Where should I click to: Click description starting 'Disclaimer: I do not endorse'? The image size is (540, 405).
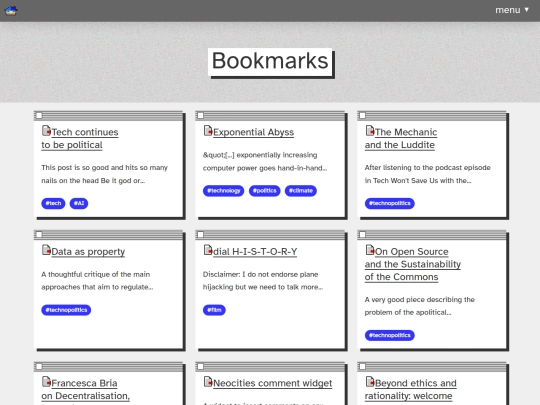click(x=263, y=281)
